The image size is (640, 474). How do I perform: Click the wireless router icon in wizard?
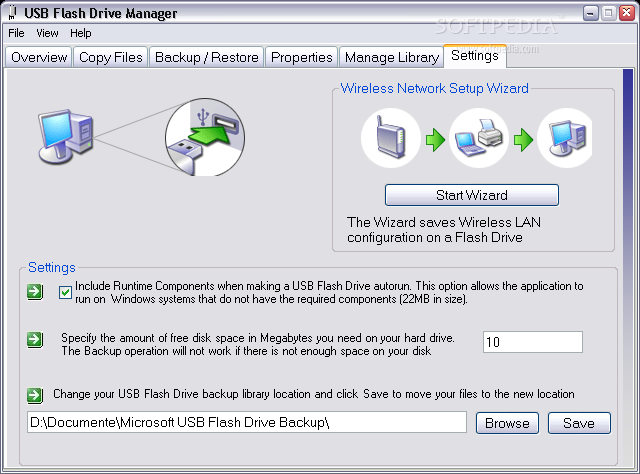tap(391, 138)
